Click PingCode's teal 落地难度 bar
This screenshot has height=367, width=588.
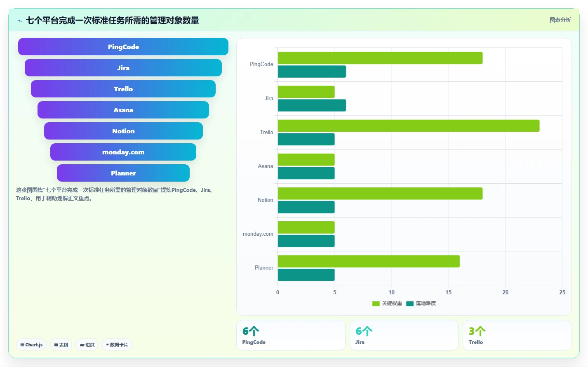[312, 71]
